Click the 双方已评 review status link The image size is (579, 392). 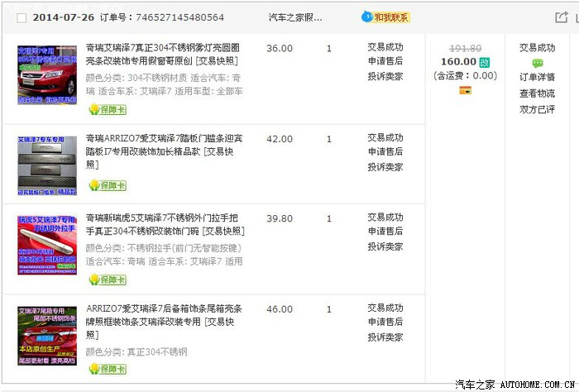(537, 109)
